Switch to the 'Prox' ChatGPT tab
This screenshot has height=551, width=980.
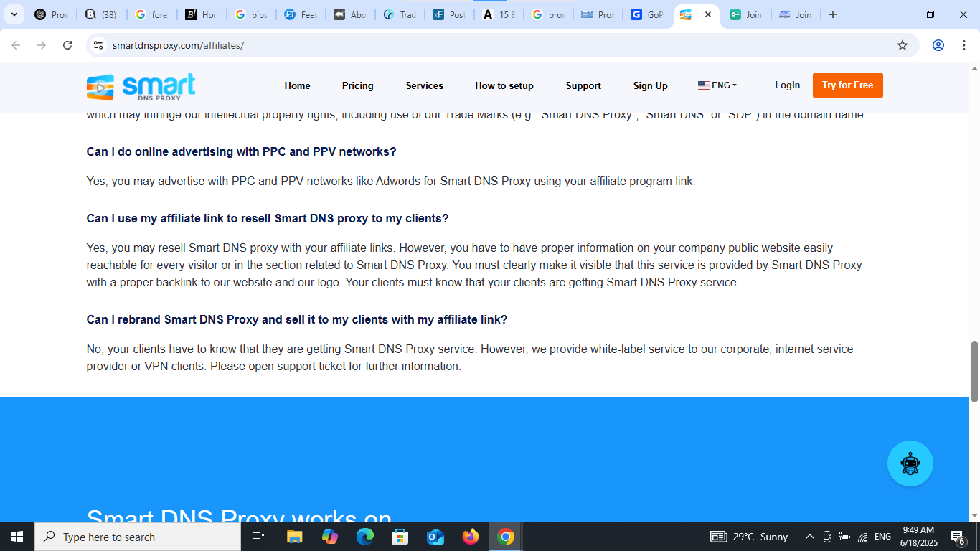coord(52,14)
